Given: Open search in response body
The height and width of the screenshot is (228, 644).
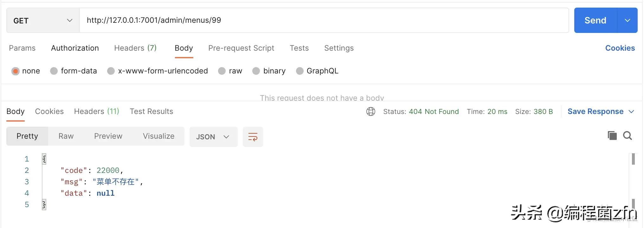Looking at the screenshot, I should tap(628, 136).
